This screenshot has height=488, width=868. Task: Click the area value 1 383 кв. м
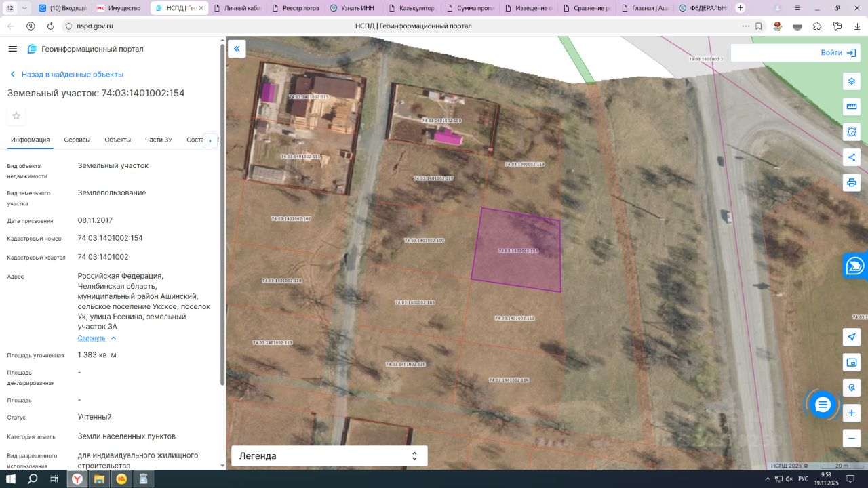coord(97,355)
